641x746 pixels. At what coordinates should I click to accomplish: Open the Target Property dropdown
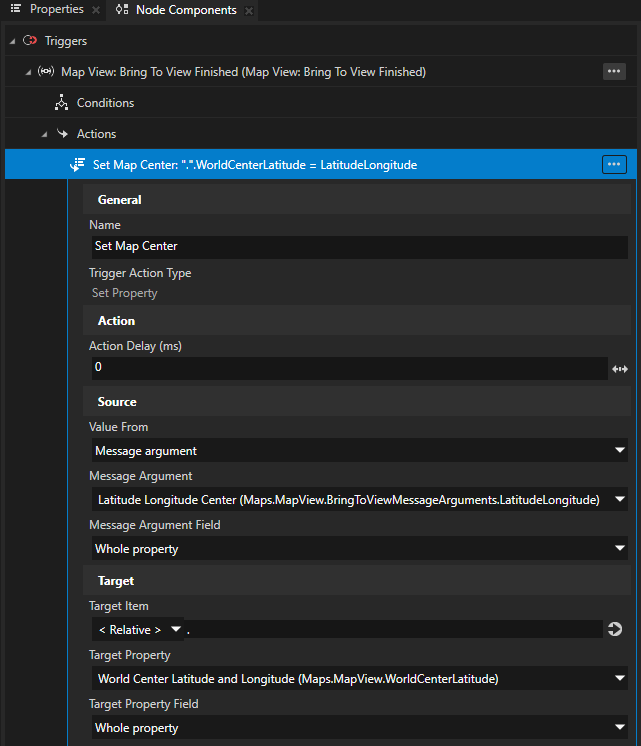(358, 680)
